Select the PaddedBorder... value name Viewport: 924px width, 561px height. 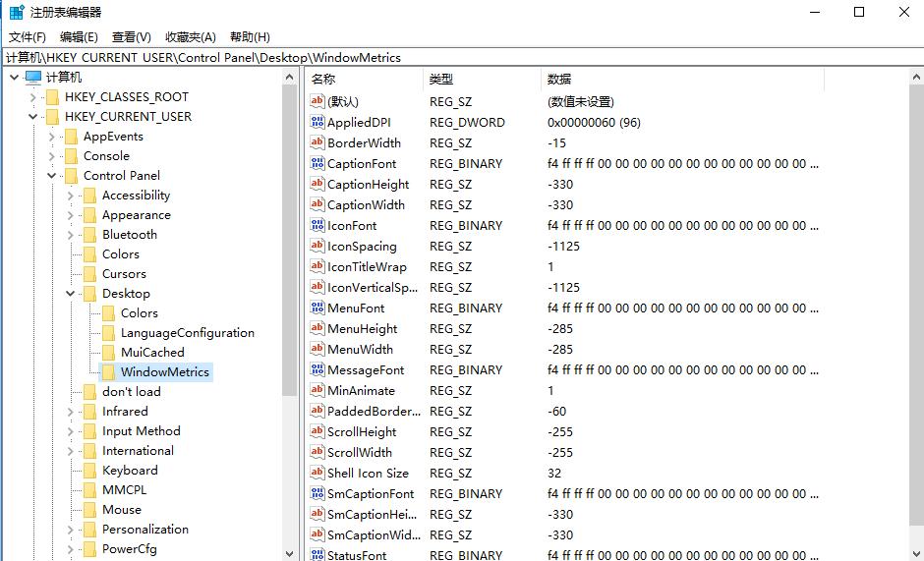pyautogui.click(x=374, y=412)
